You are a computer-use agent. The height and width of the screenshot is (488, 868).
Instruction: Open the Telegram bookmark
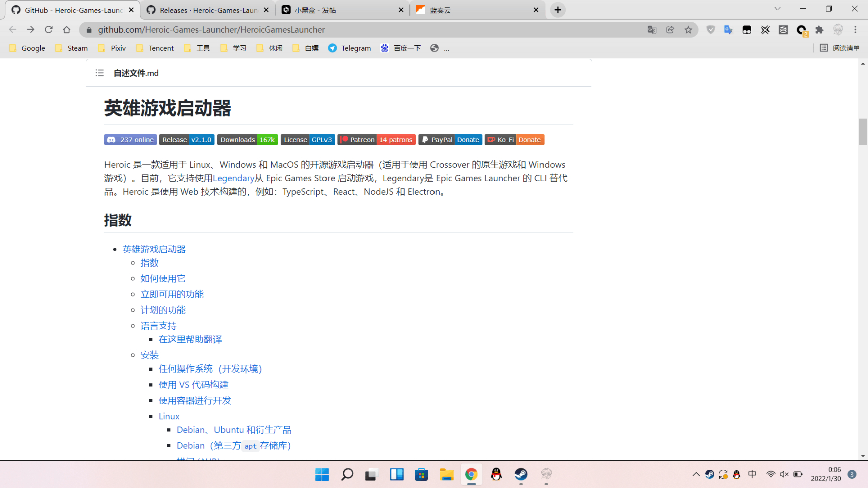coord(350,48)
